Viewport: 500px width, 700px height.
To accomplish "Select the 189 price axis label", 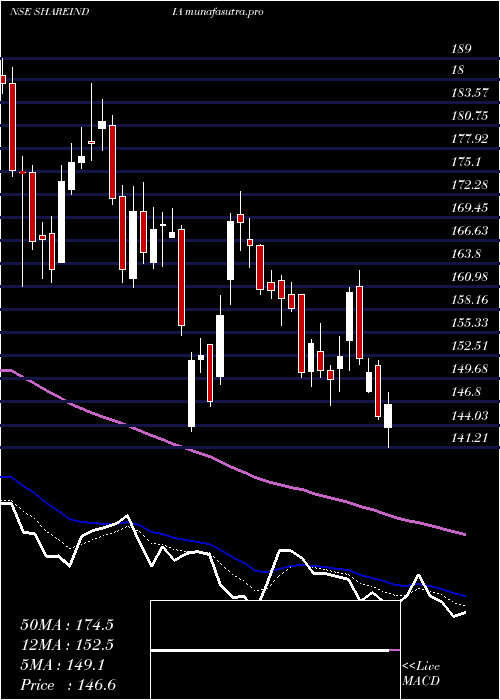I will click(x=462, y=49).
